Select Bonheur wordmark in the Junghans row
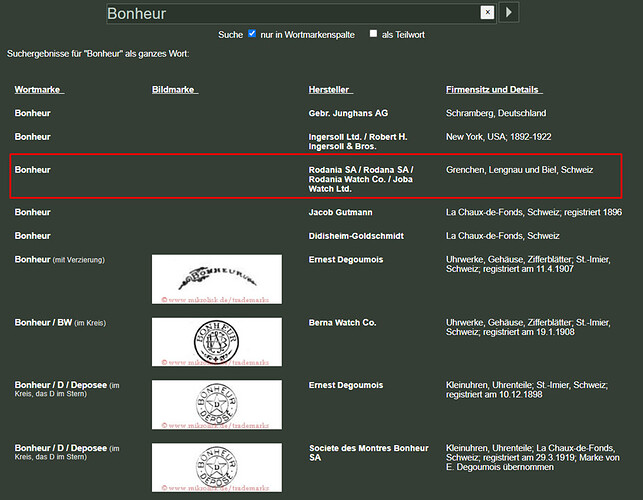This screenshot has height=500, width=643. (32, 113)
